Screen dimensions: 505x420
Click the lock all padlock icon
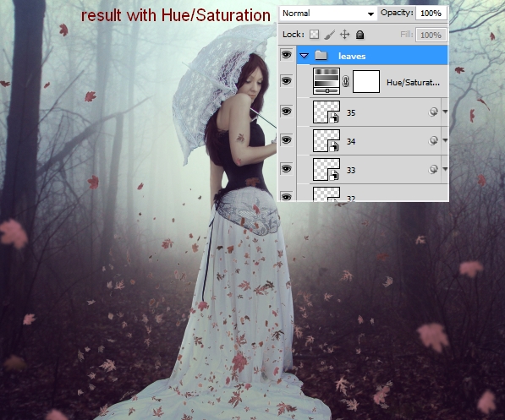[x=360, y=35]
